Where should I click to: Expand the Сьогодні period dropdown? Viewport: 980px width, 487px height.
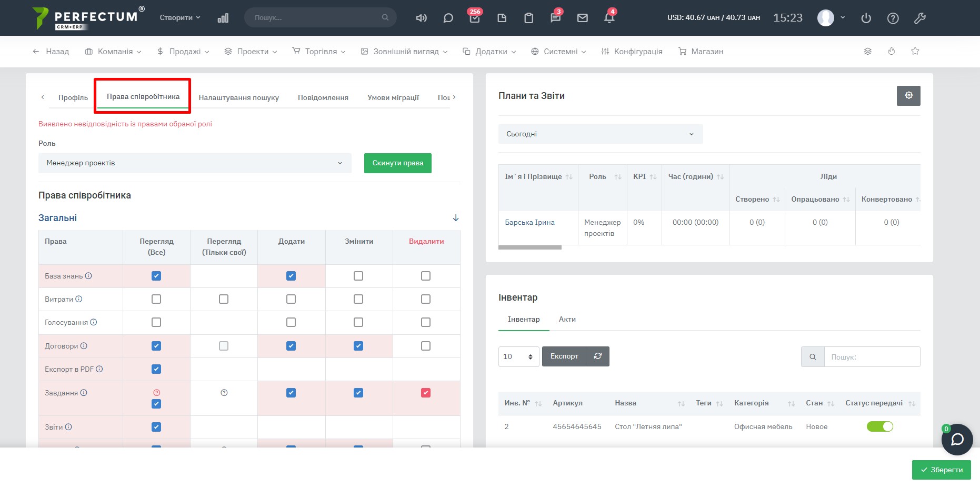600,134
